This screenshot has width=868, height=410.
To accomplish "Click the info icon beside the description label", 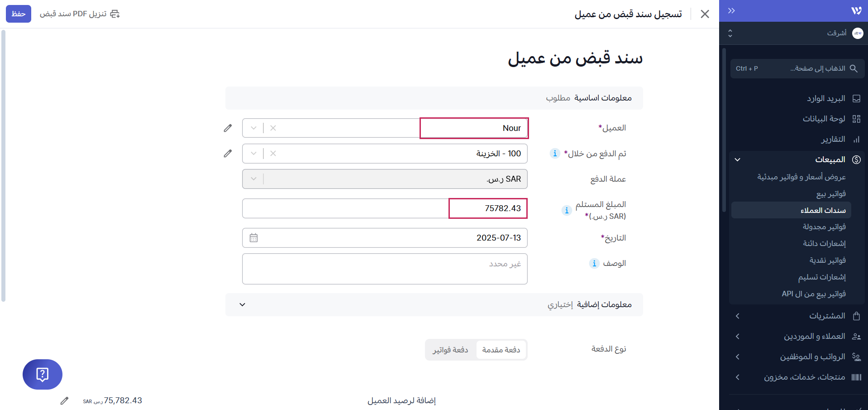I will (x=594, y=263).
